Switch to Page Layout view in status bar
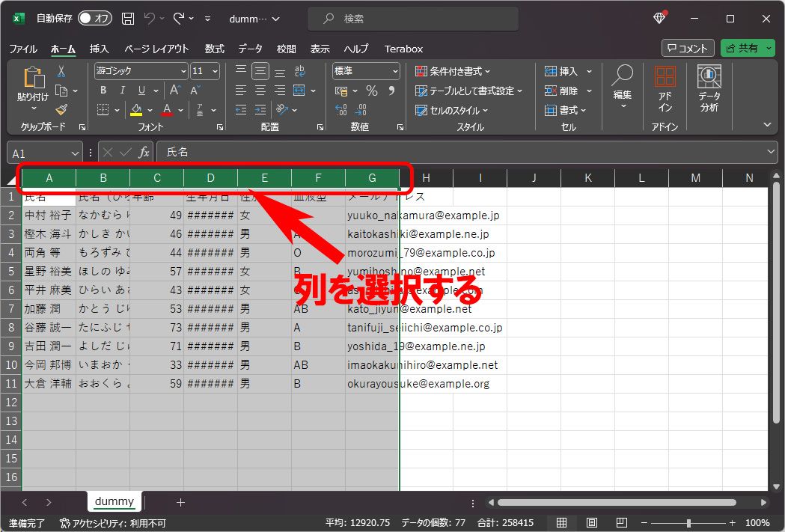Viewport: 785px width, 532px height. point(591,522)
